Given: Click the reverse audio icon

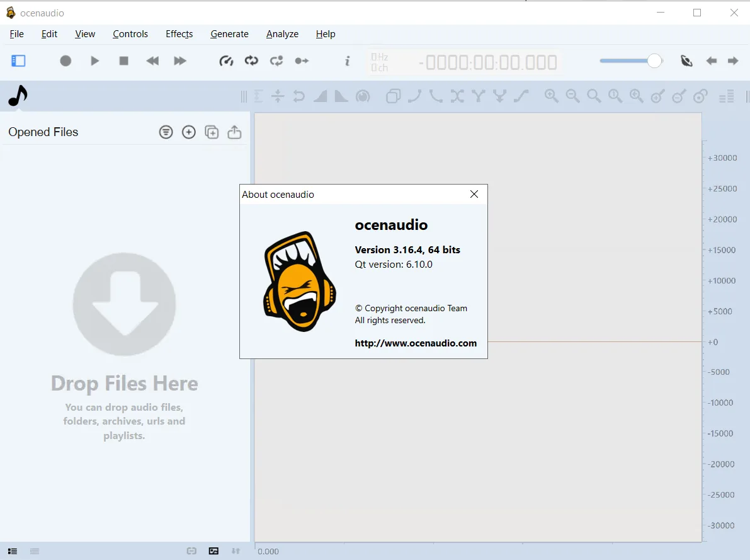Looking at the screenshot, I should (x=299, y=96).
